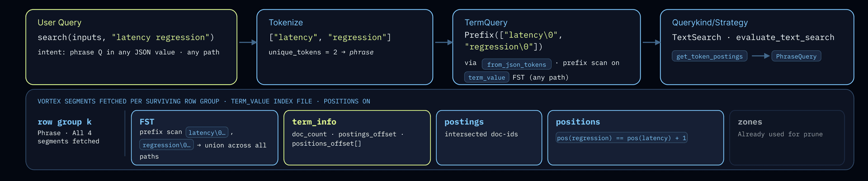The height and width of the screenshot is (181, 868).
Task: Select the FST segment card
Action: pyautogui.click(x=204, y=138)
